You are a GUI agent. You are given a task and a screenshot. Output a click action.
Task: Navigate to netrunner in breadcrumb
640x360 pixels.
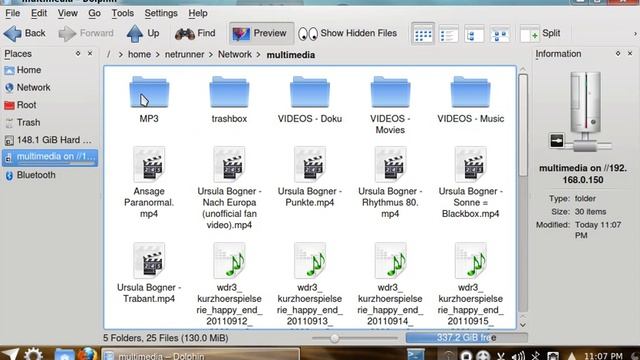(184, 55)
